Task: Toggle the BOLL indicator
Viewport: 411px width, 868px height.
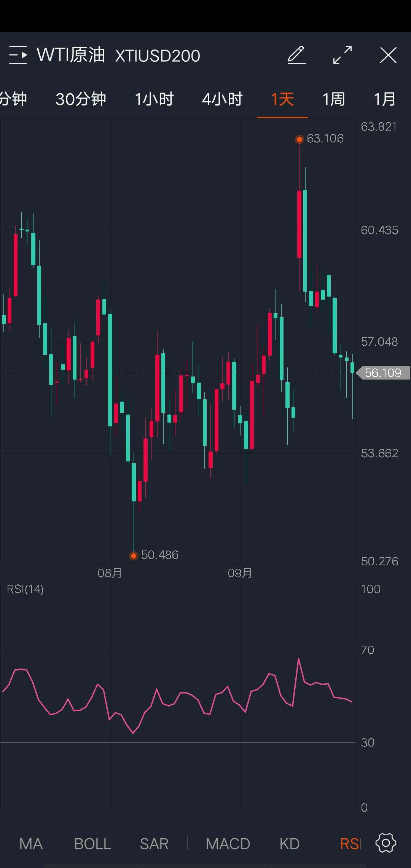Action: tap(92, 844)
